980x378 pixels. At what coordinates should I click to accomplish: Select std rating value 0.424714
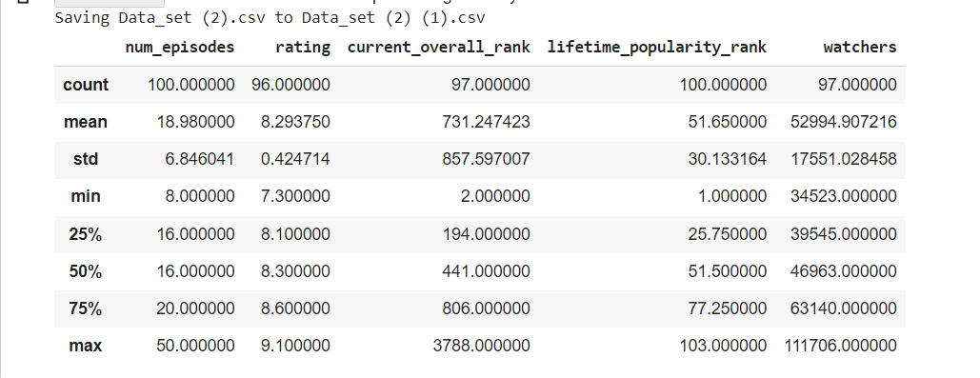[295, 159]
